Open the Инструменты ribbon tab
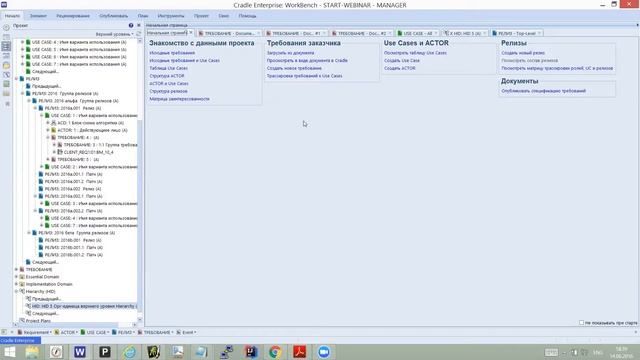The width and height of the screenshot is (640, 360). 171,16
